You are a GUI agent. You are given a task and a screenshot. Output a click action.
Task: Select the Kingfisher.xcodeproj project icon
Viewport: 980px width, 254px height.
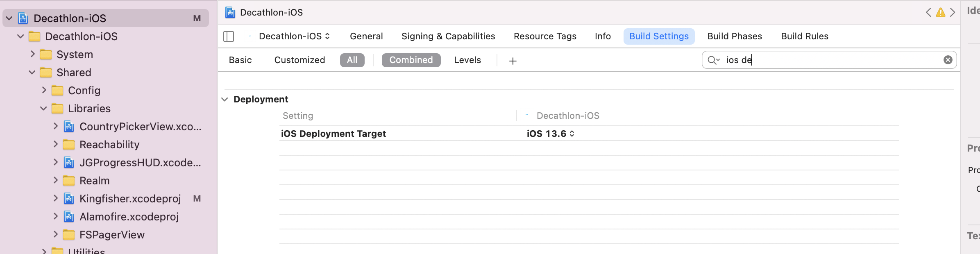69,199
